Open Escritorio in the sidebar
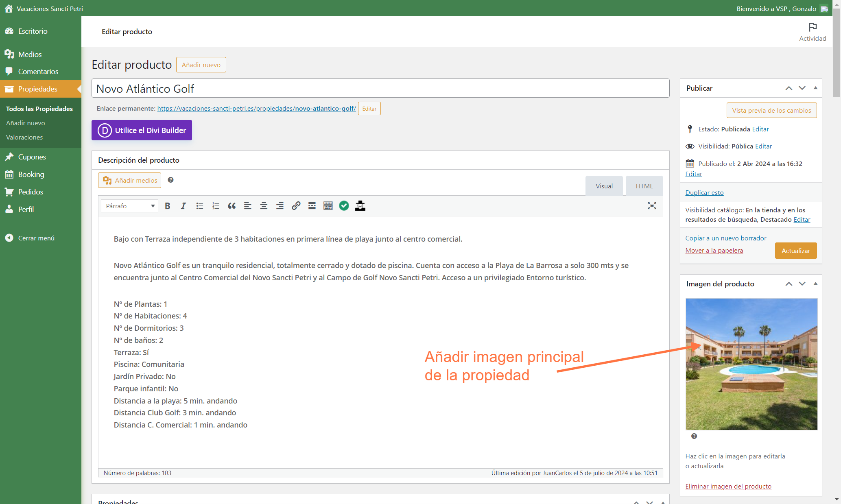The height and width of the screenshot is (504, 841). [41, 31]
